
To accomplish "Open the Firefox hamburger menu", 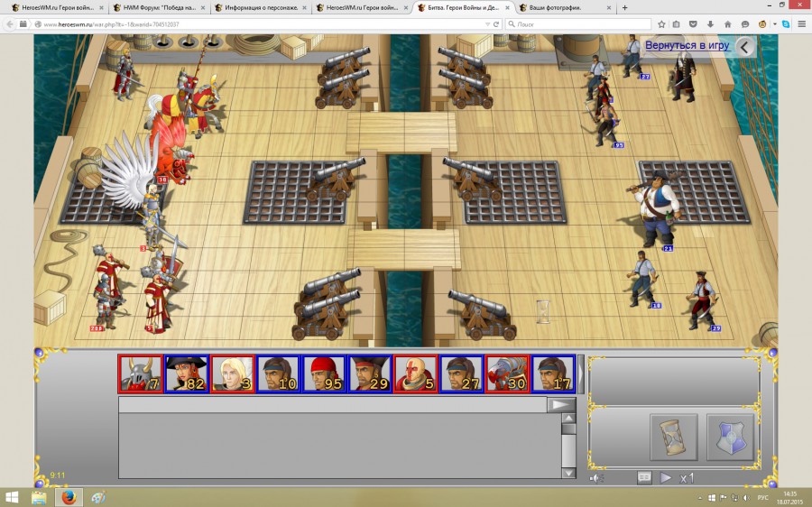I will (802, 24).
